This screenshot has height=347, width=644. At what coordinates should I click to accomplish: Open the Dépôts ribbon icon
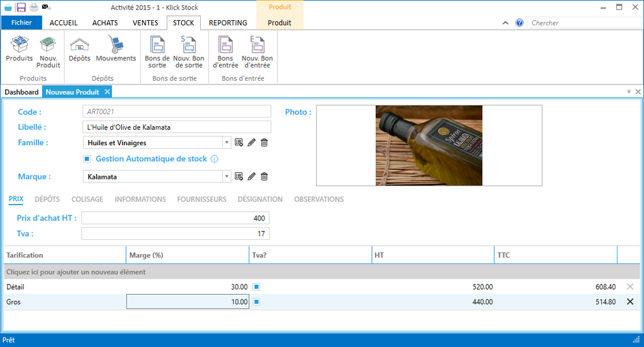pos(80,49)
